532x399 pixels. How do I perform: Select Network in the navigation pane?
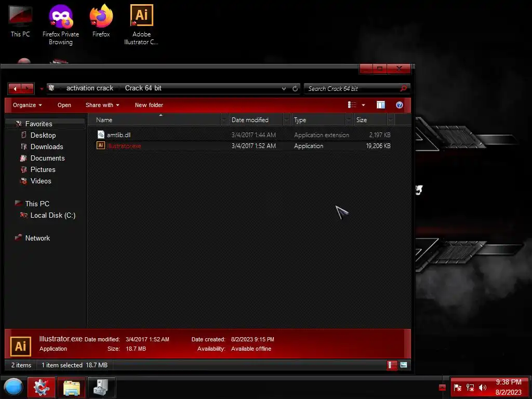(x=37, y=238)
